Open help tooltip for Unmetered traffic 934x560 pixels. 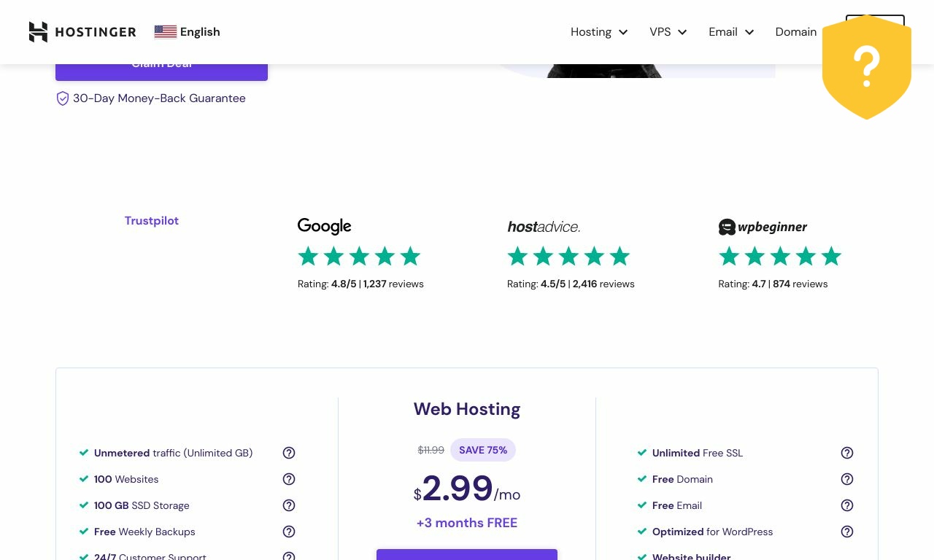[x=289, y=453]
